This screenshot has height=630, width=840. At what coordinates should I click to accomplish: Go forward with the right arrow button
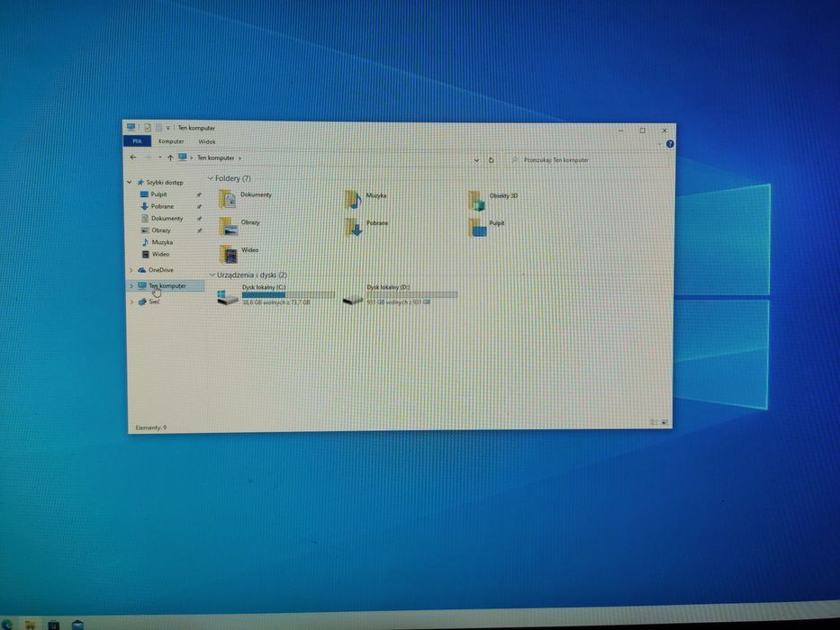[149, 157]
